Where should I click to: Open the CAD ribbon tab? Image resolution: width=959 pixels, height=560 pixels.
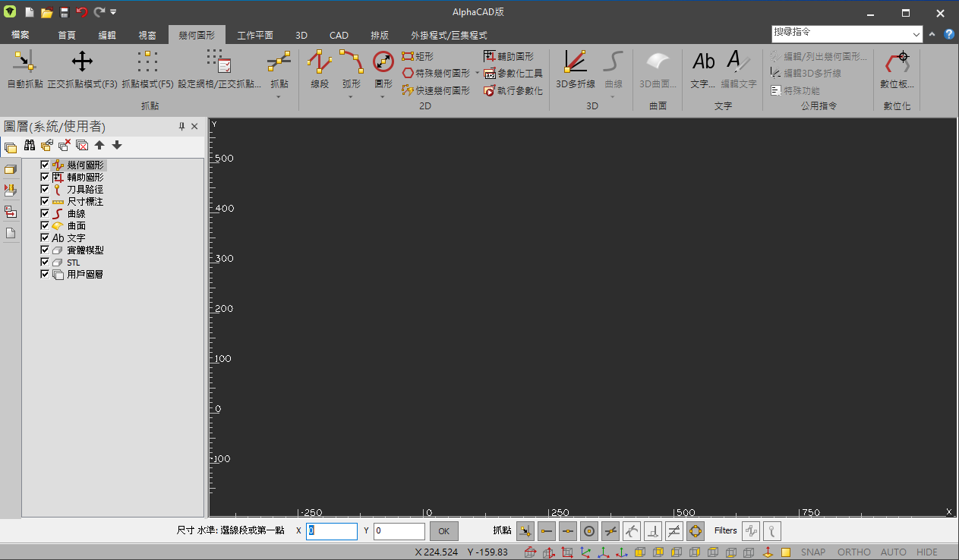click(x=339, y=35)
